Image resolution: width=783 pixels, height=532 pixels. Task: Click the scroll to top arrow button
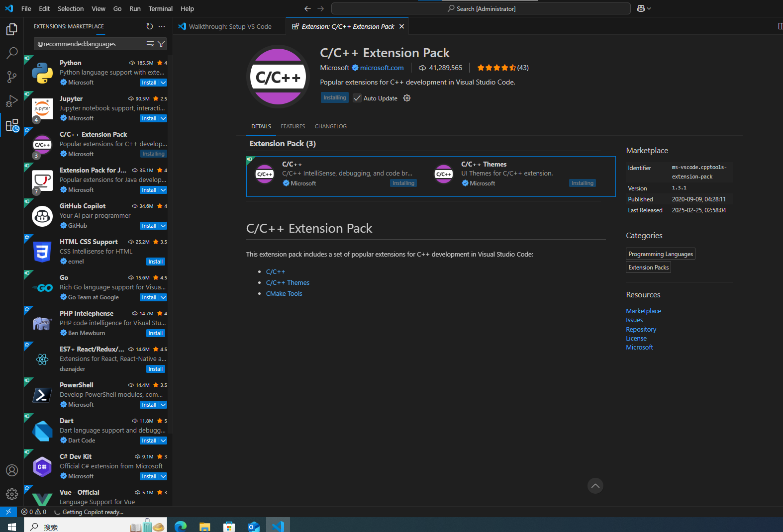click(x=595, y=486)
